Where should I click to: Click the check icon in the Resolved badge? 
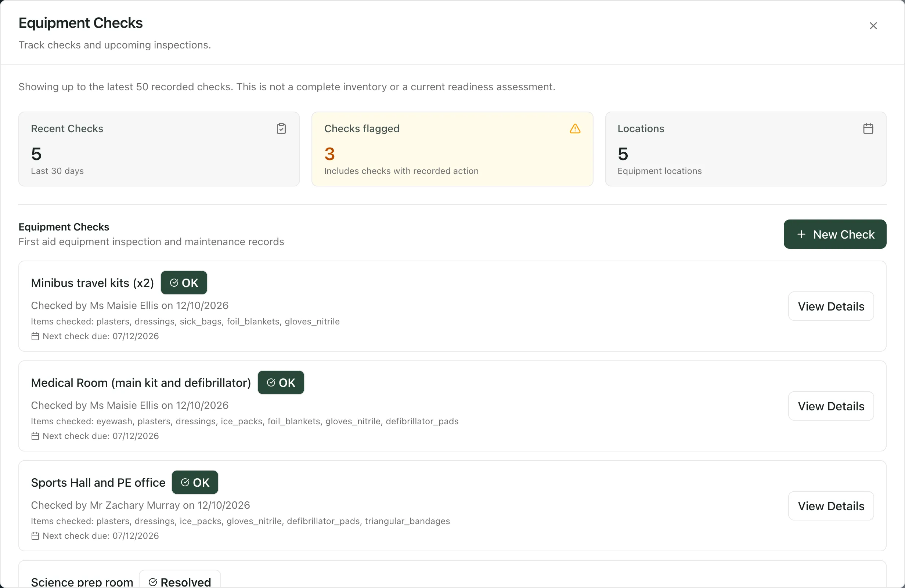(x=153, y=582)
